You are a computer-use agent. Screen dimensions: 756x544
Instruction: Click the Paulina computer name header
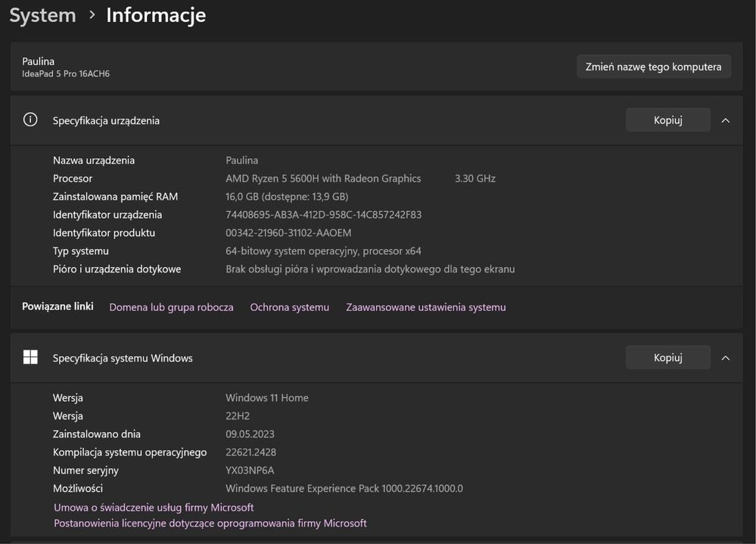(38, 61)
